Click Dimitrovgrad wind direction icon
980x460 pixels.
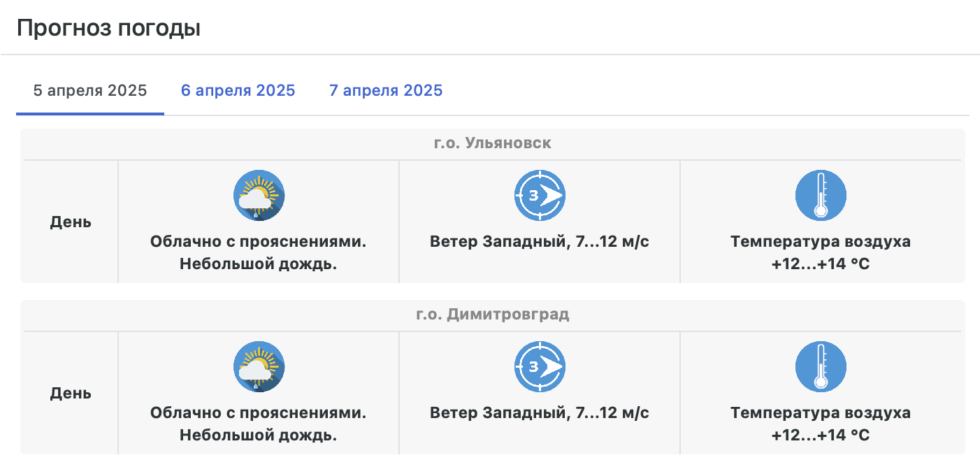540,366
